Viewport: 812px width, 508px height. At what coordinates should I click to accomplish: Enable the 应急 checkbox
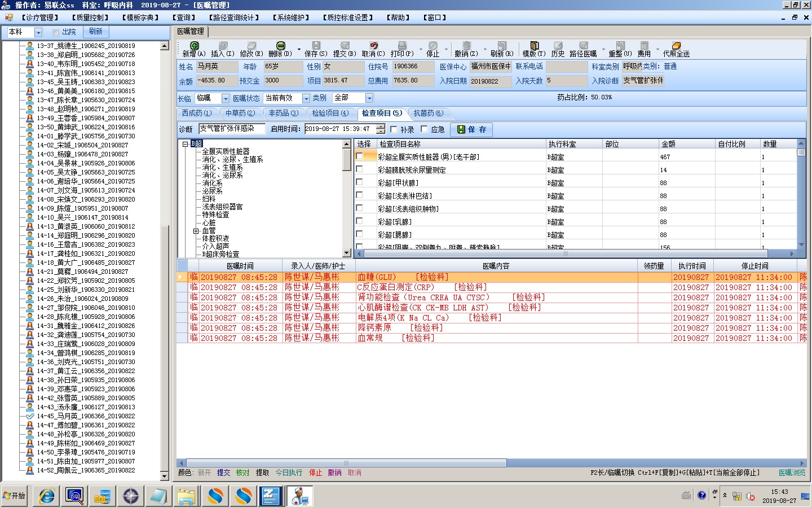[424, 129]
